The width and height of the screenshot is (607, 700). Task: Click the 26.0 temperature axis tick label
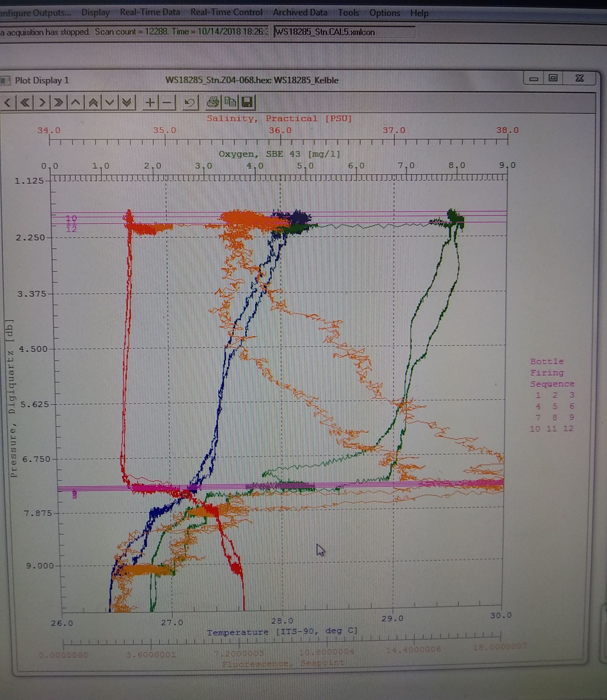[x=62, y=623]
